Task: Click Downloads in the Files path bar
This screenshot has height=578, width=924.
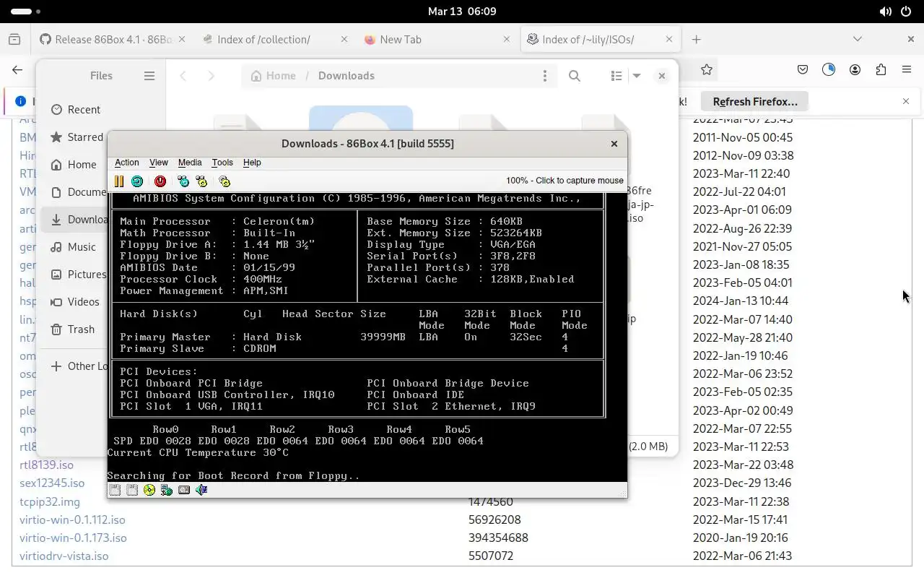Action: pos(346,76)
